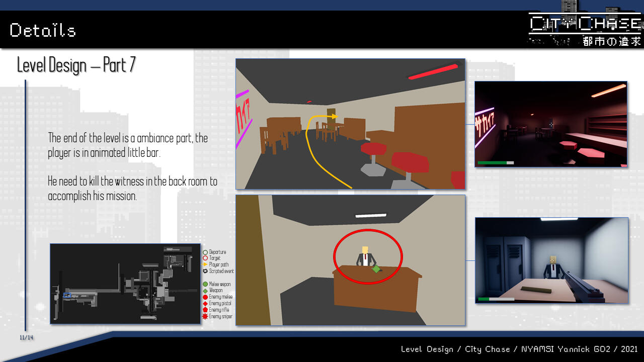This screenshot has width=644, height=362.
Task: Click the green Weapon diamond legend icon
Action: click(205, 291)
